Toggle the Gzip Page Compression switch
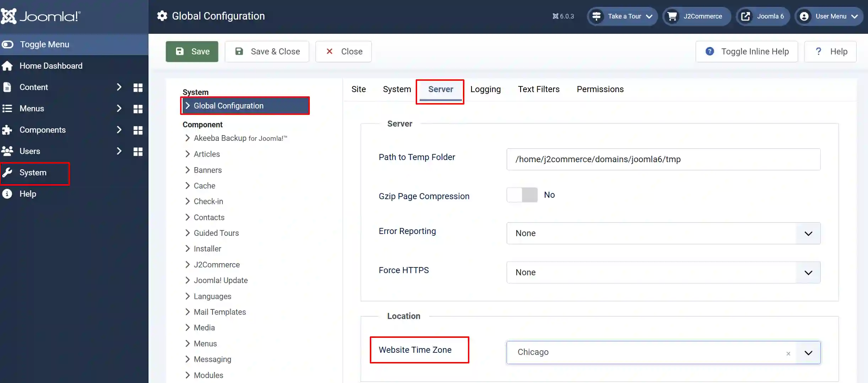 click(x=522, y=195)
